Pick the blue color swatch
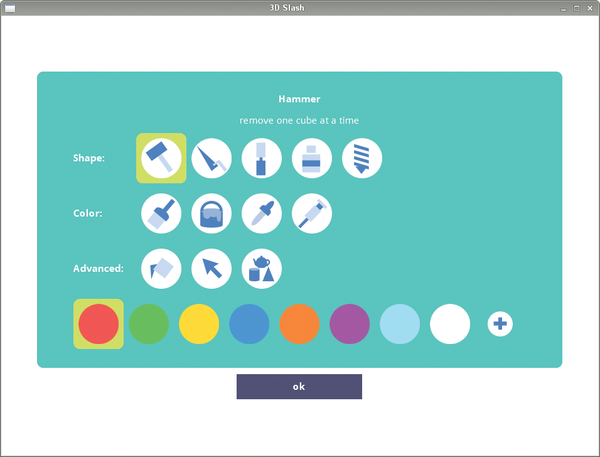 coord(249,324)
